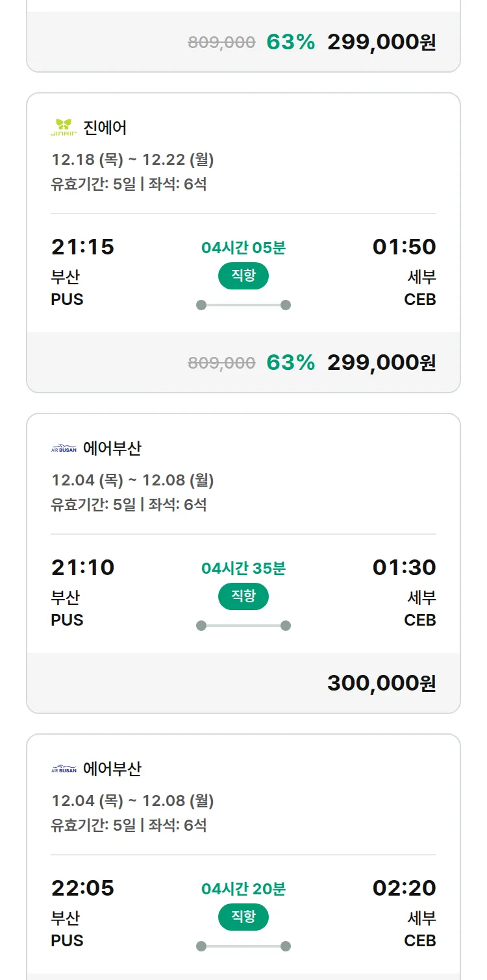Tap the 직항 badge on the 21:10 flight
This screenshot has width=487, height=980.
coord(243,596)
